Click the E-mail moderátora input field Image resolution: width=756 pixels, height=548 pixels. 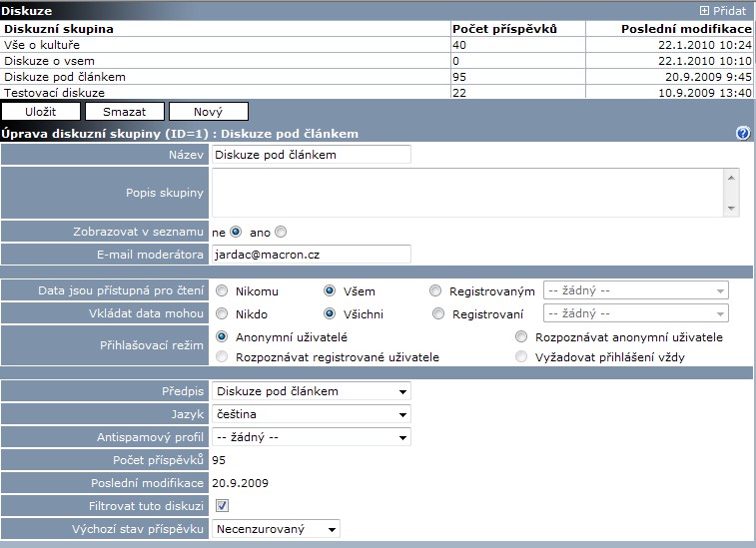point(311,255)
